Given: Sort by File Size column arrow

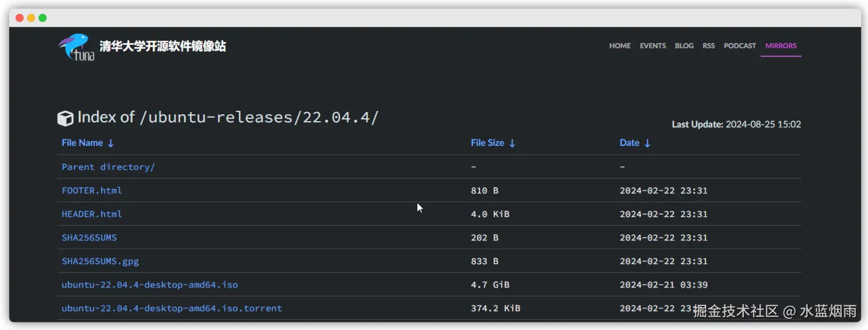Looking at the screenshot, I should (512, 143).
